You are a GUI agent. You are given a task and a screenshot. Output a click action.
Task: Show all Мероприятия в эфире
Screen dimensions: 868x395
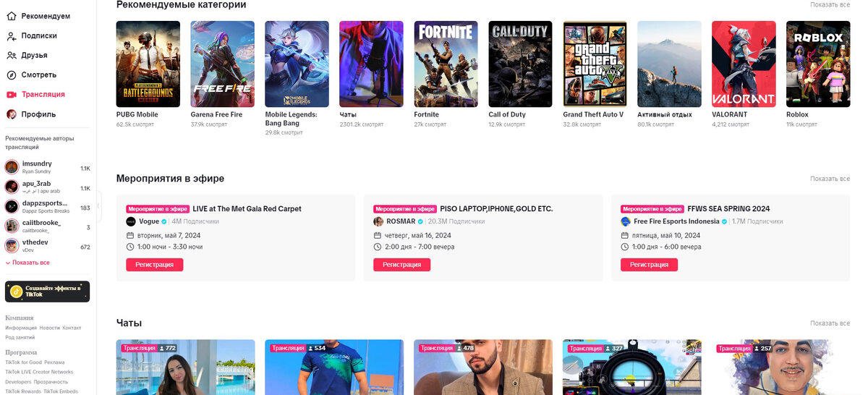(830, 179)
